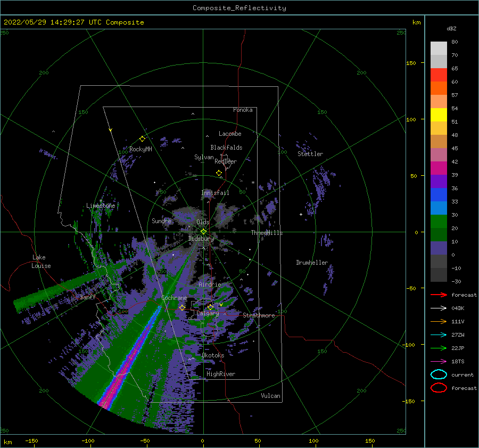Click the red 'forecast' ellipse legend icon

[x=439, y=388]
